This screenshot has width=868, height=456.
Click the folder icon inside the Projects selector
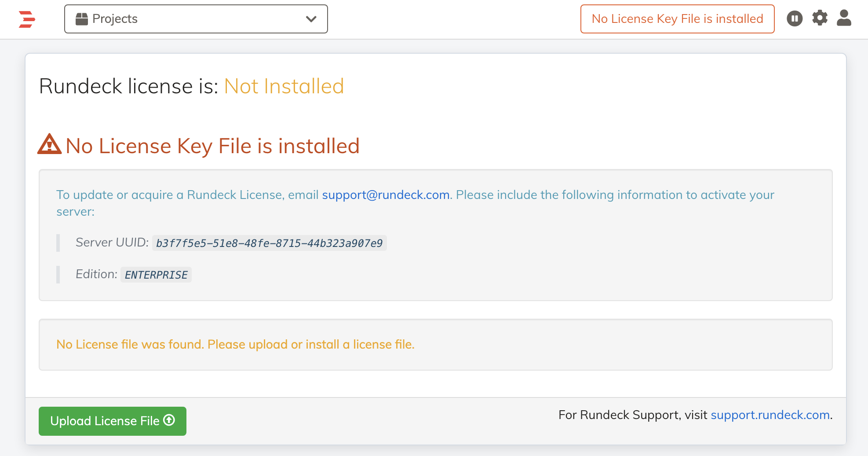pyautogui.click(x=81, y=18)
